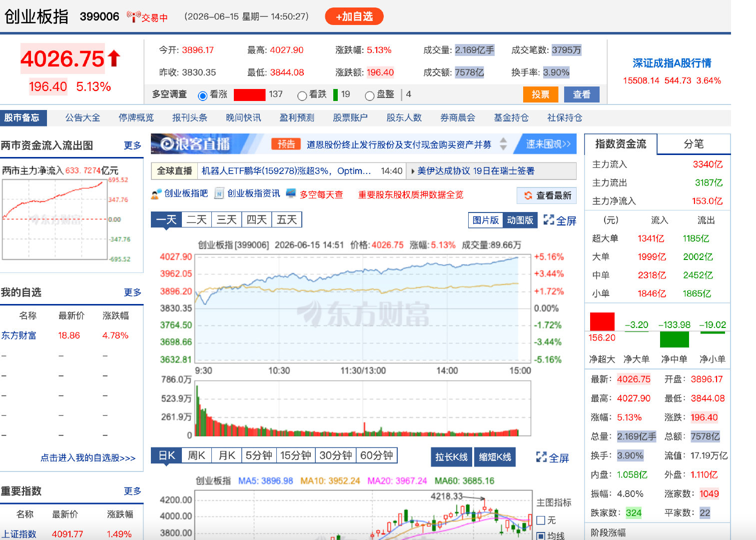This screenshot has width=756, height=540.
Task: Click the 二天 chart range tab
Action: pos(196,219)
